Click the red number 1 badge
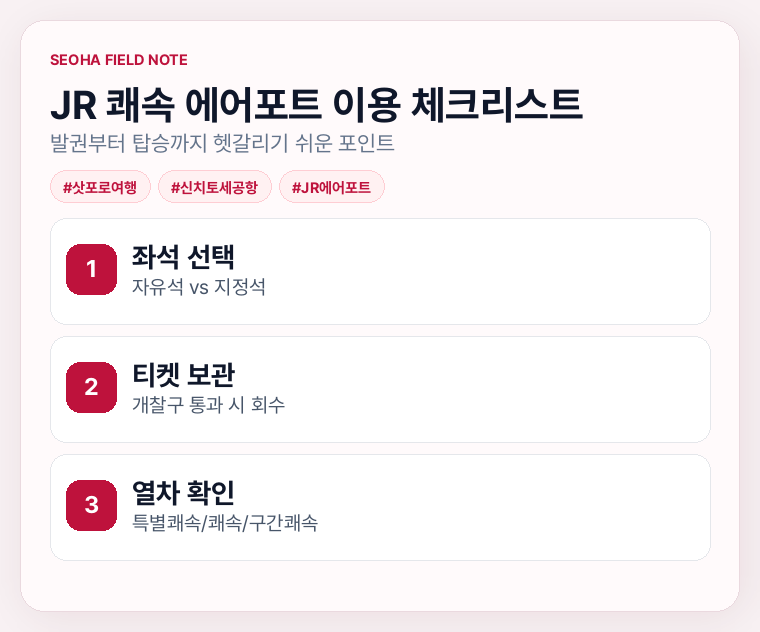760x632 pixels. click(x=91, y=269)
